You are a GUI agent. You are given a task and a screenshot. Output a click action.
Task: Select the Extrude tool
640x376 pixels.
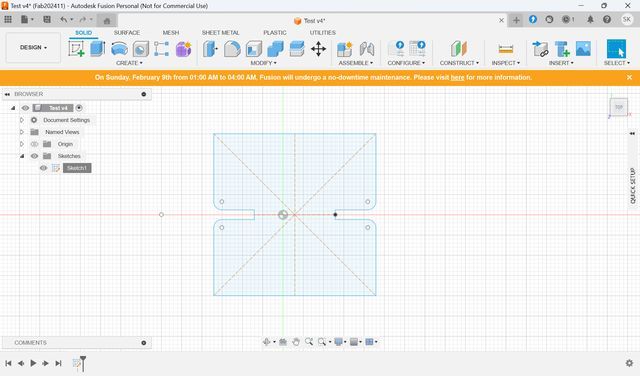[x=98, y=49]
